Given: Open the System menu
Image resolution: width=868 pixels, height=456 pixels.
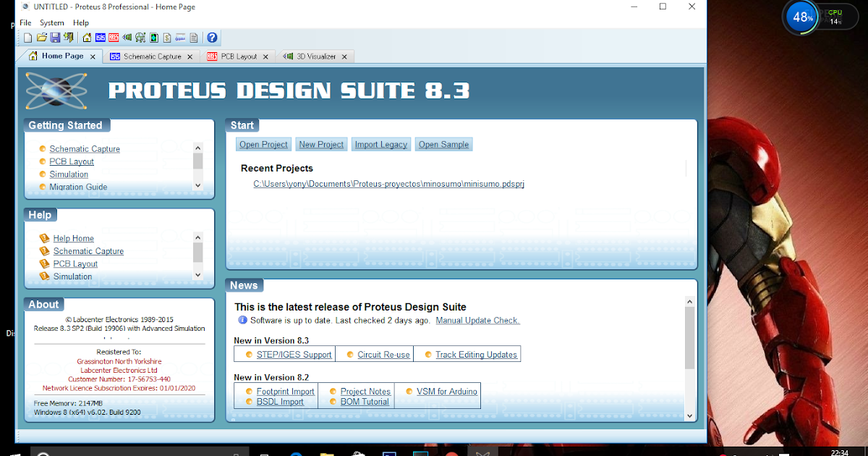Looking at the screenshot, I should tap(52, 22).
